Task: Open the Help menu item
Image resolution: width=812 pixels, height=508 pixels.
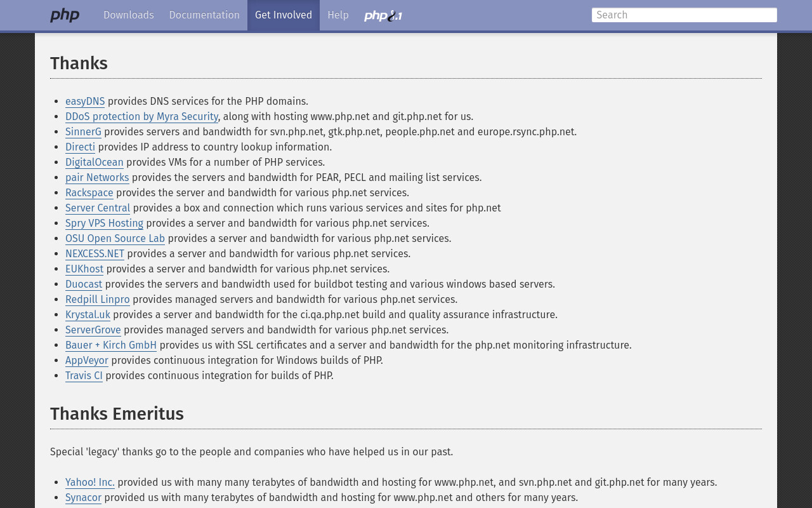Action: pos(338,15)
